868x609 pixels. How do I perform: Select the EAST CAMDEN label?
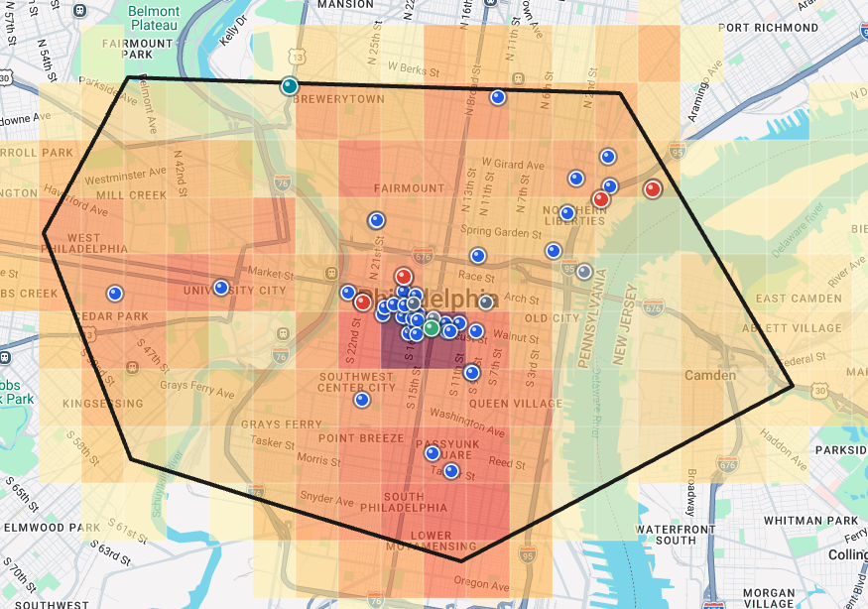(799, 299)
